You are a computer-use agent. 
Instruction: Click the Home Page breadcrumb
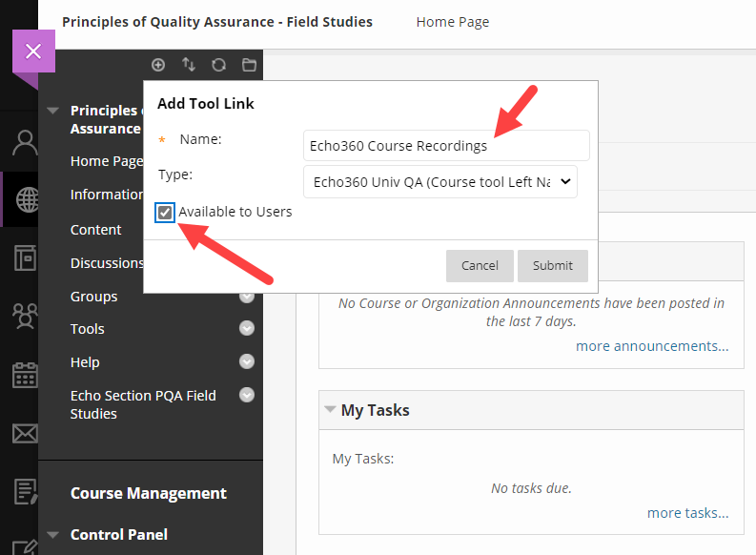(452, 22)
